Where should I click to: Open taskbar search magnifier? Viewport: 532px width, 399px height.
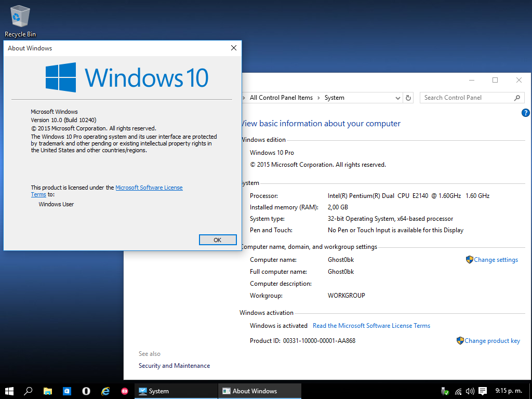click(28, 391)
